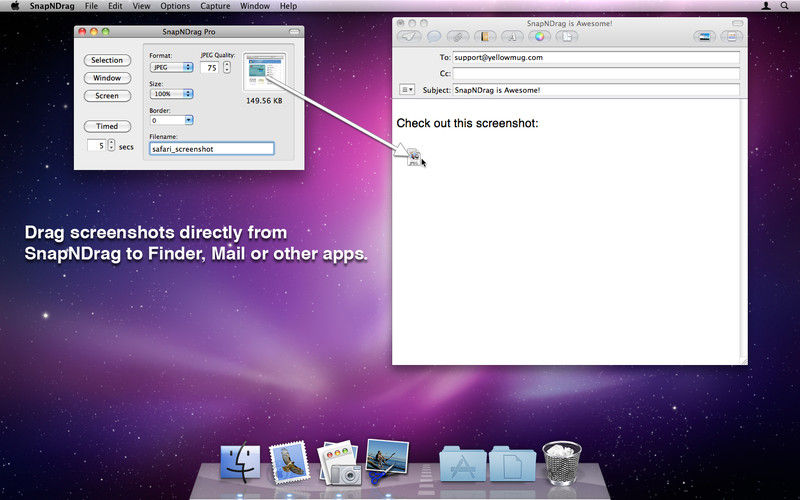Open the Options menu
This screenshot has width=800, height=500.
[175, 6]
